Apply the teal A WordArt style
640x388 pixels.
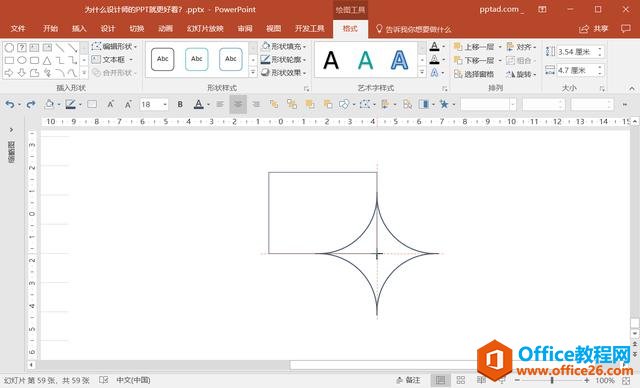click(365, 60)
